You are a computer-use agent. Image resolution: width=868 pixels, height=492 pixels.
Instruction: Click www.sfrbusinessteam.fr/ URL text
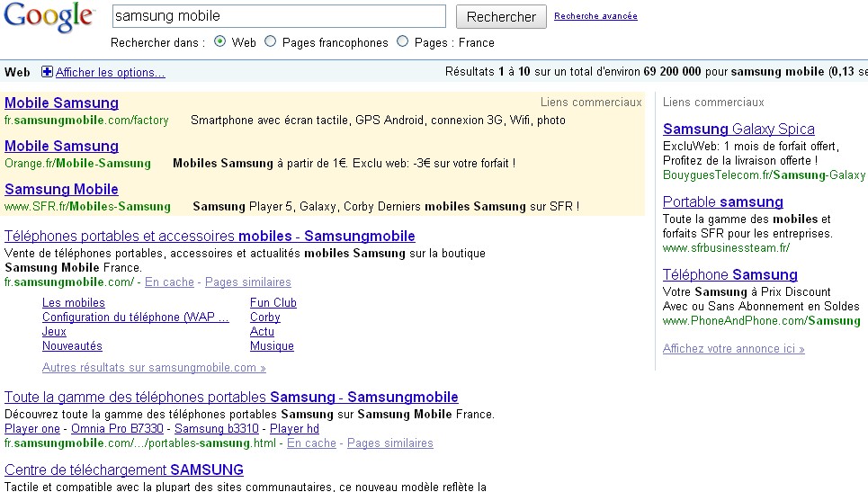click(x=726, y=248)
